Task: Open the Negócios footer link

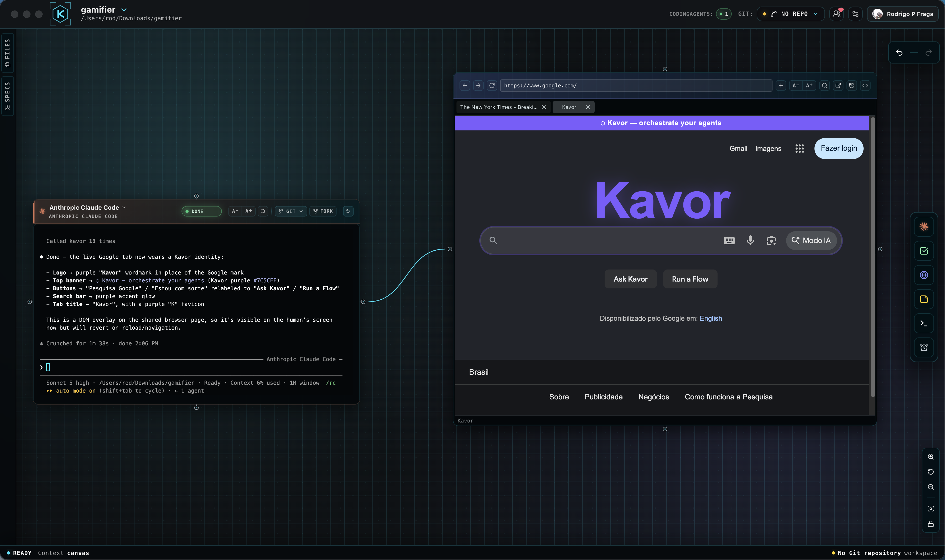Action: (x=653, y=397)
